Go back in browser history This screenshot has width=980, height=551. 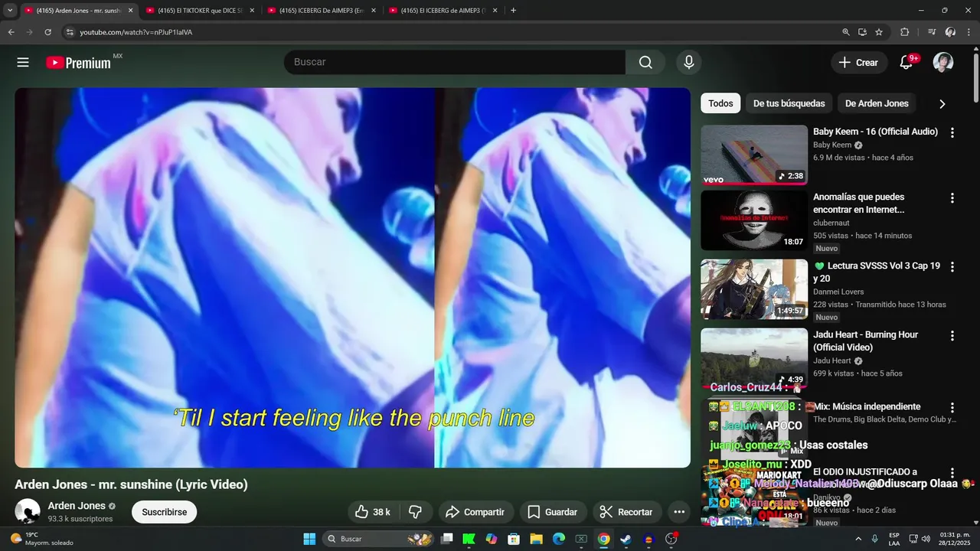pos(11,32)
